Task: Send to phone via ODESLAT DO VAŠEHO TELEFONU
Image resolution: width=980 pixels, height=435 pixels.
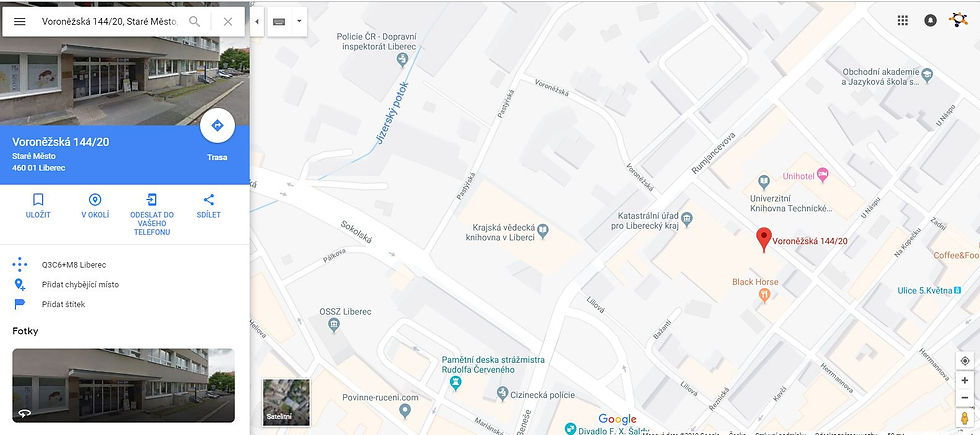Action: point(152,214)
